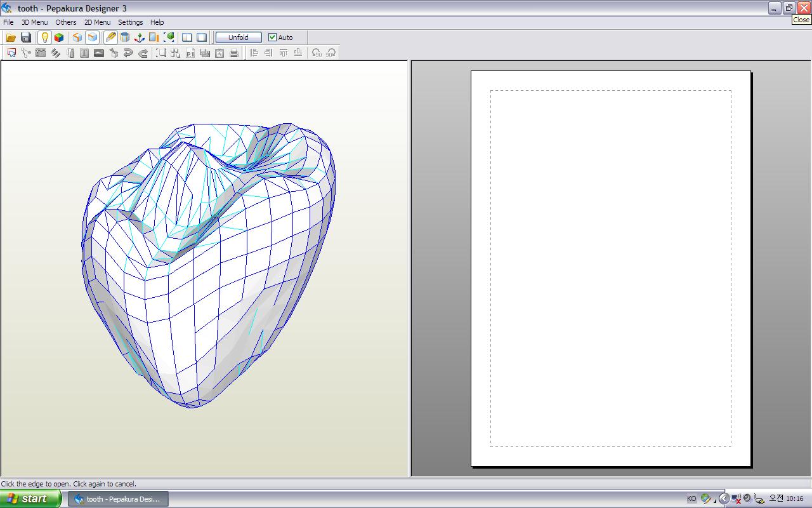Click the arrange parts squares icon
Image resolution: width=812 pixels, height=508 pixels.
(176, 53)
